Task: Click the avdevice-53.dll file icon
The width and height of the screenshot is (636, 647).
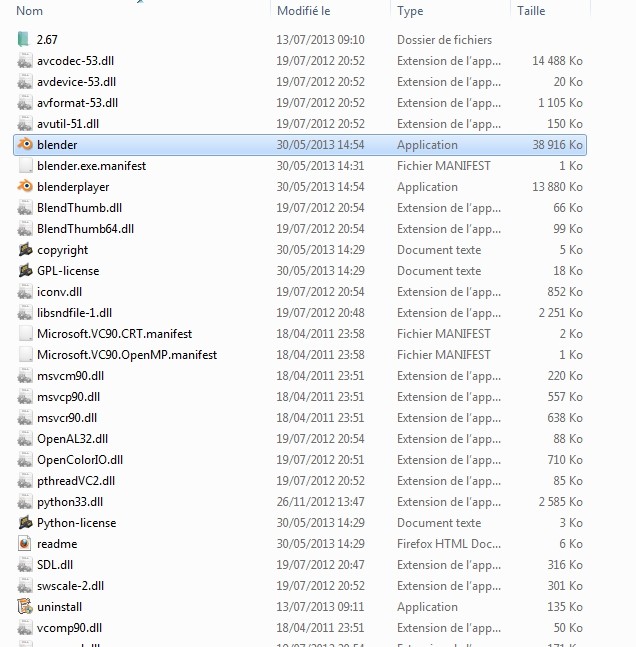Action: coord(25,82)
